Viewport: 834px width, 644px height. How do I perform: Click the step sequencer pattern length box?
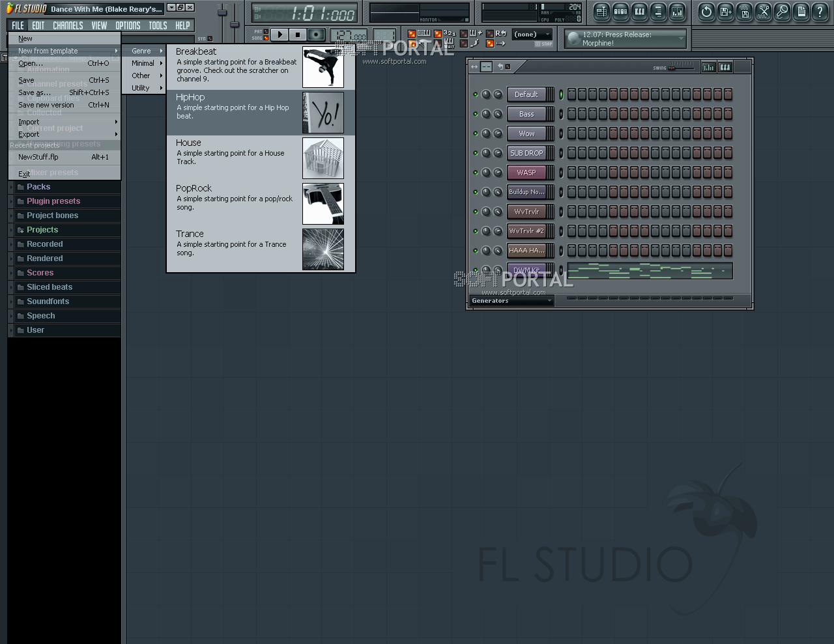pos(487,66)
